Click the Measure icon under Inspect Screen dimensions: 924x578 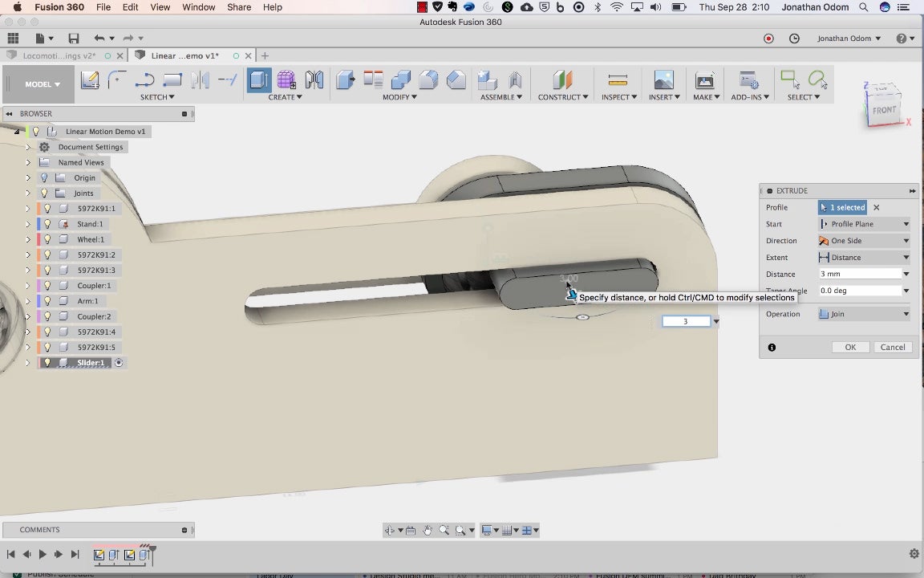point(618,79)
